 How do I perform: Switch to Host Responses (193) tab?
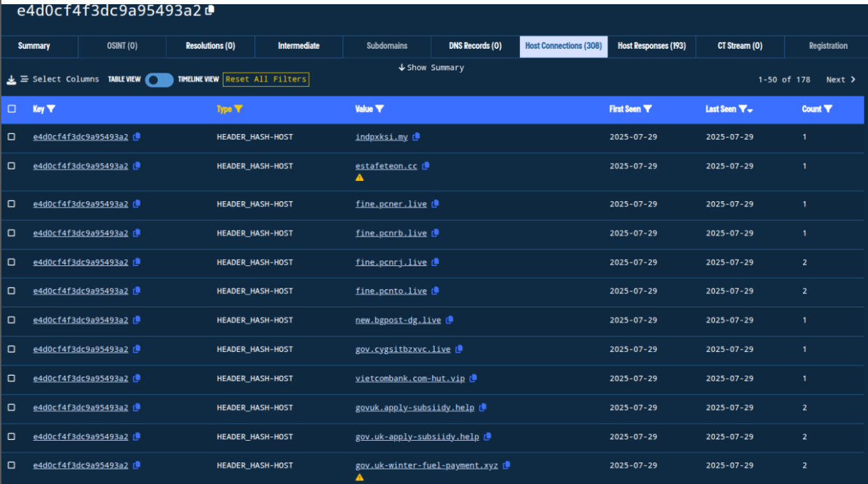[x=651, y=46]
